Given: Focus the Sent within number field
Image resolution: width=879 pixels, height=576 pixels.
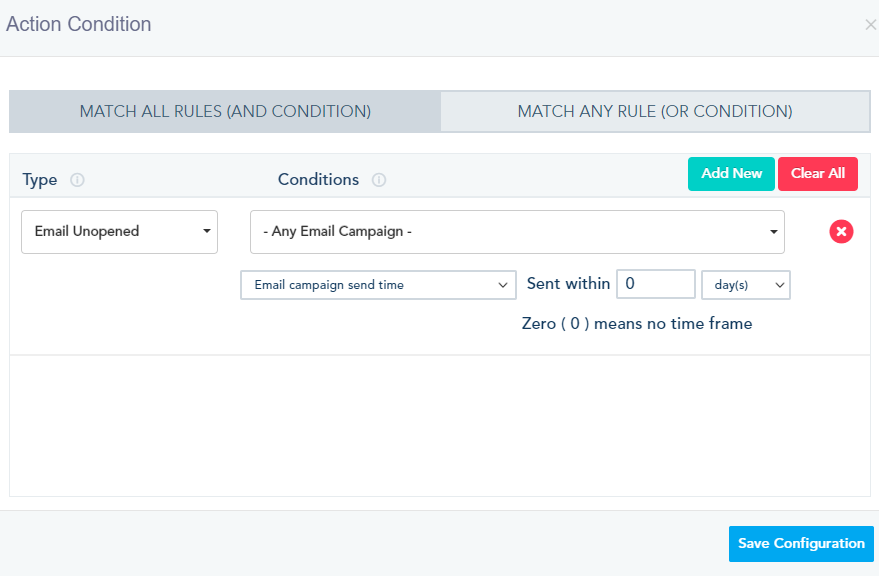Looking at the screenshot, I should pos(655,284).
